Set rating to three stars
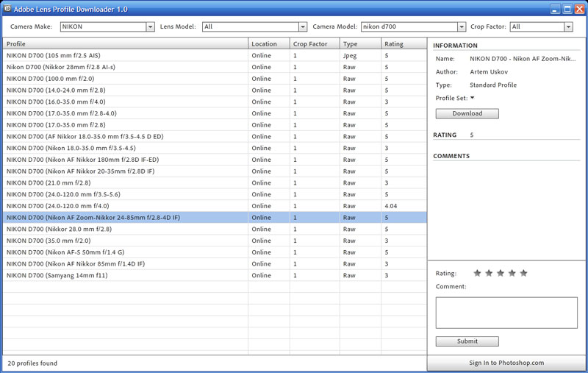This screenshot has height=373, width=588. click(501, 273)
